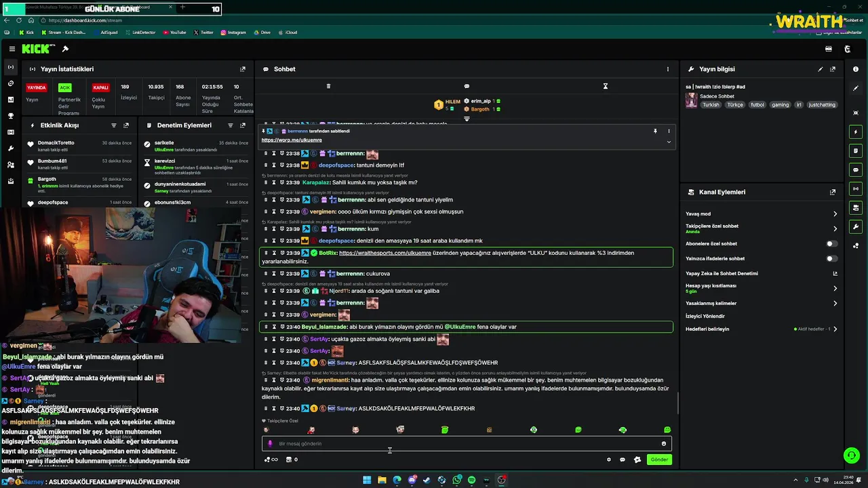Toggle the moderation log widget in right sidebar
The image size is (868, 488).
856,150
